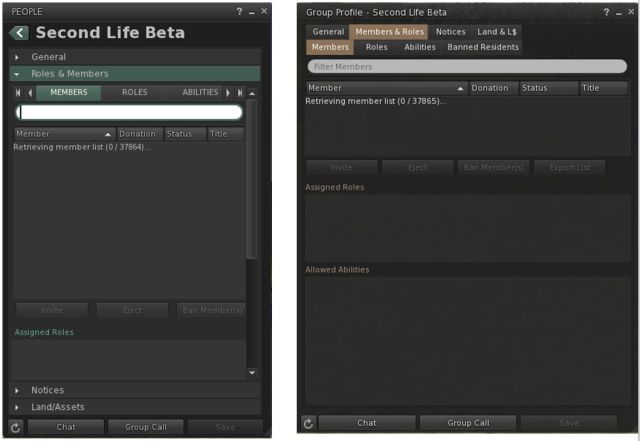
Task: Collapse the Roles & Members section
Action: (x=70, y=74)
